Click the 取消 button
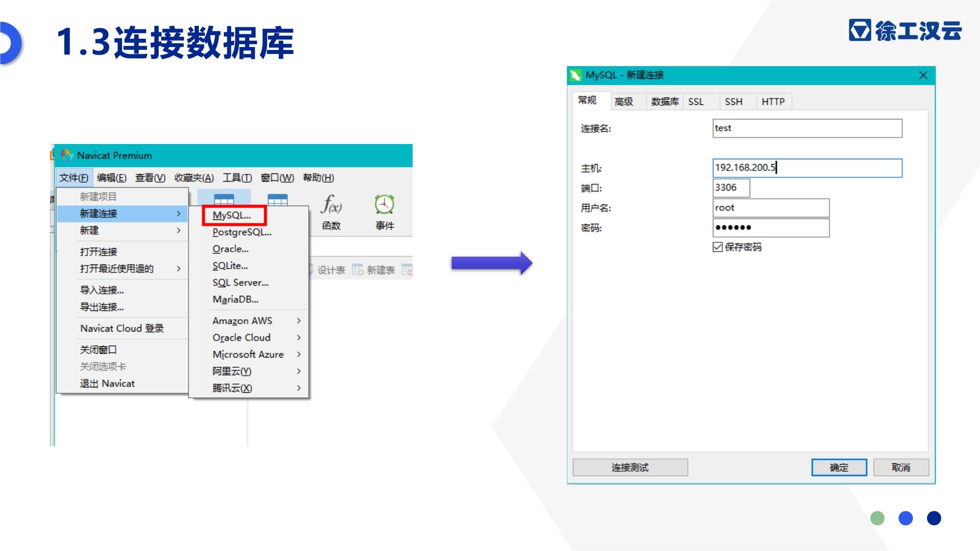The image size is (980, 551). tap(901, 468)
